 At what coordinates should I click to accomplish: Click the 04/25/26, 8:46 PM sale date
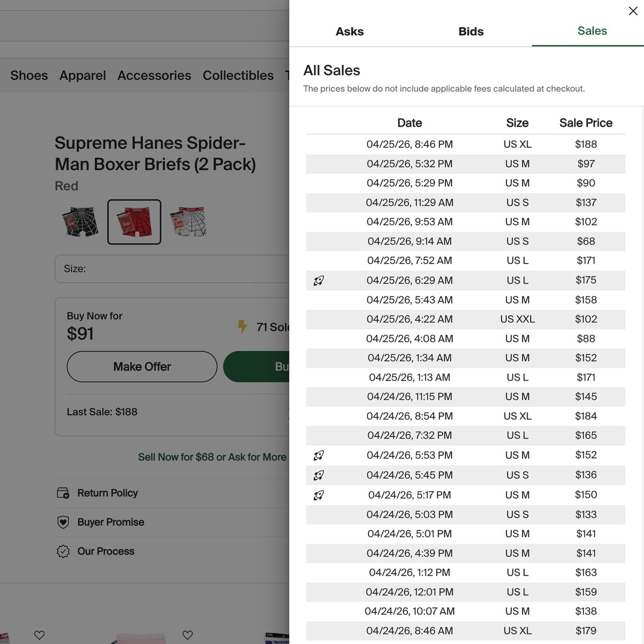tap(409, 144)
